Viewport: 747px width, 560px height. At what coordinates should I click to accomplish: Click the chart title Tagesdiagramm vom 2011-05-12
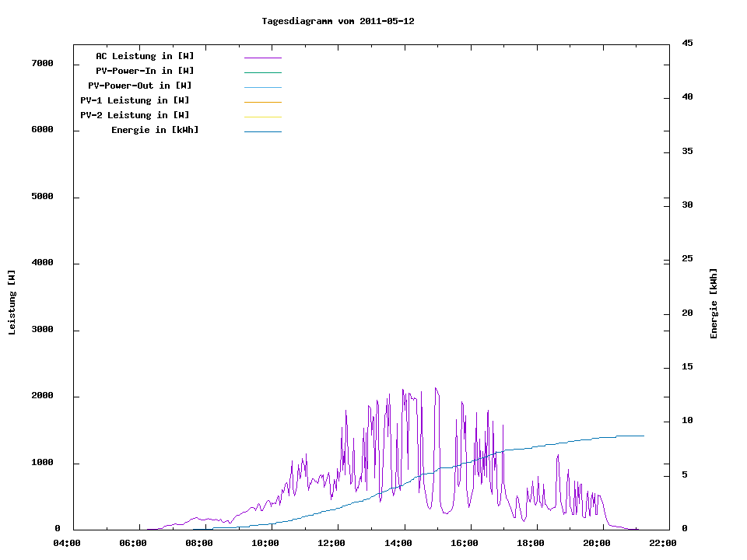[x=338, y=21]
